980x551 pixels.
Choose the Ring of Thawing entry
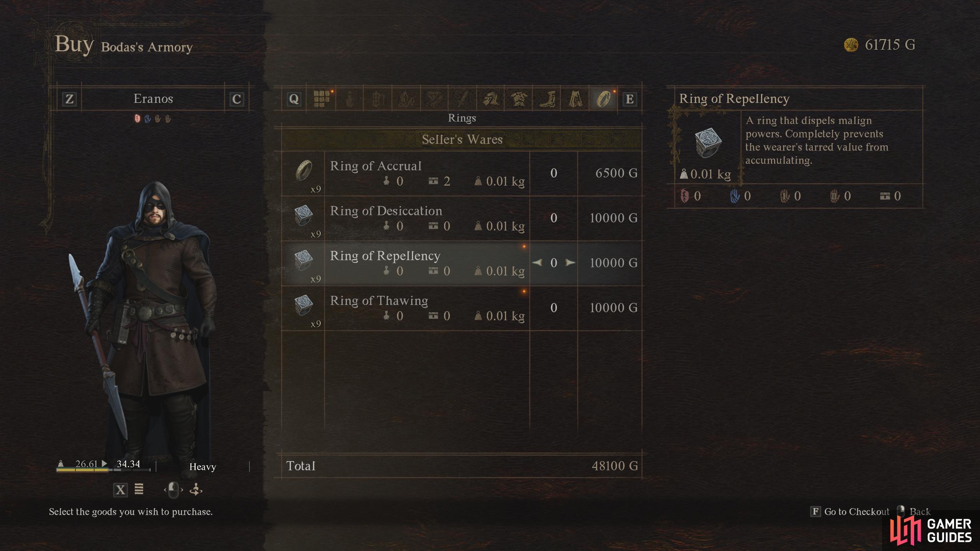tap(462, 308)
